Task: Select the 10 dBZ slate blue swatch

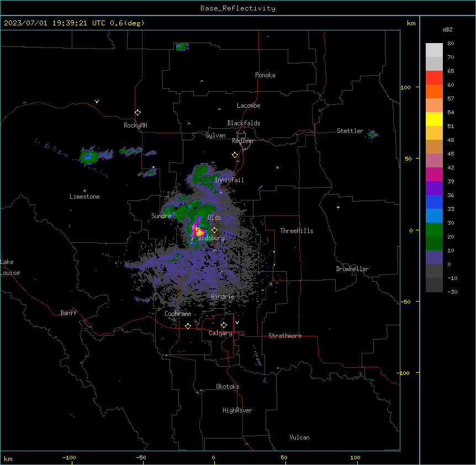Action: point(434,257)
